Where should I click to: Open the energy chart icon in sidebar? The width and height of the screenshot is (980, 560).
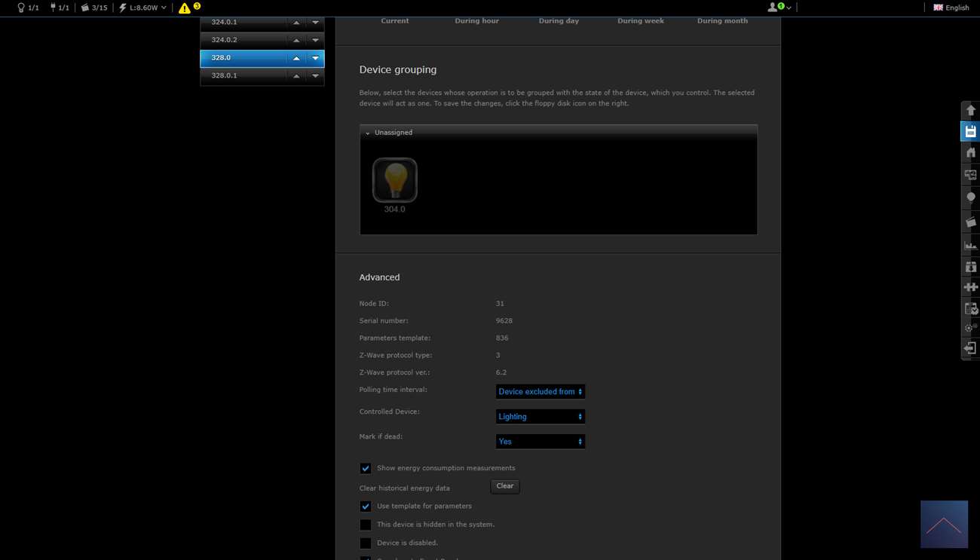(x=970, y=245)
